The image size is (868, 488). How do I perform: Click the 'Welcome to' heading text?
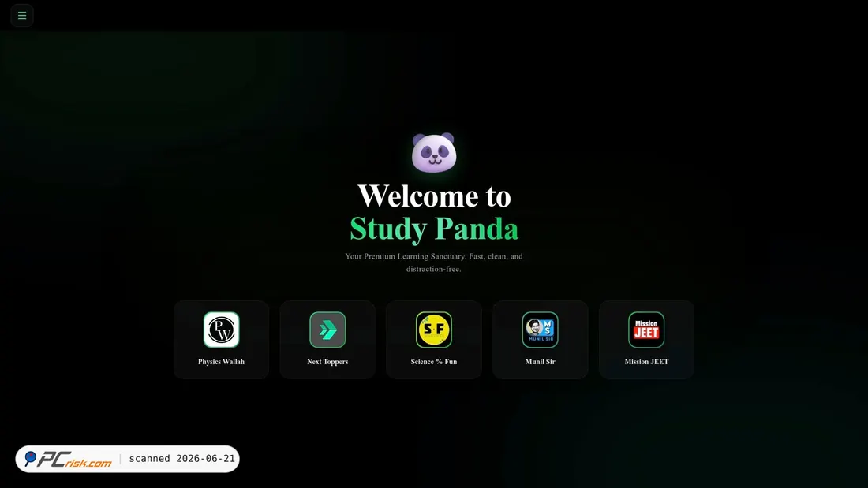tap(434, 196)
